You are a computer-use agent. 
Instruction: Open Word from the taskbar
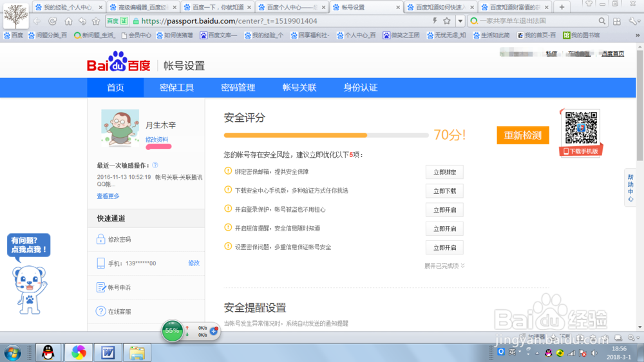pos(108,352)
